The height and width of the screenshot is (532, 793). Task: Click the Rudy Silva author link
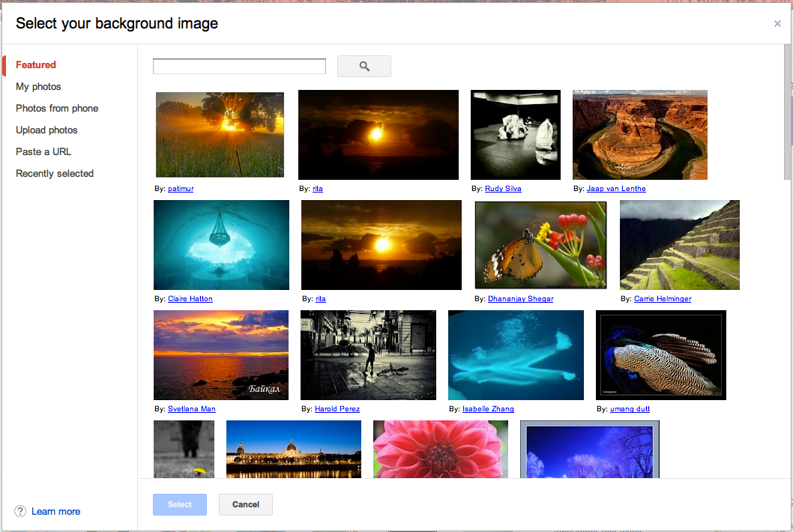click(503, 188)
